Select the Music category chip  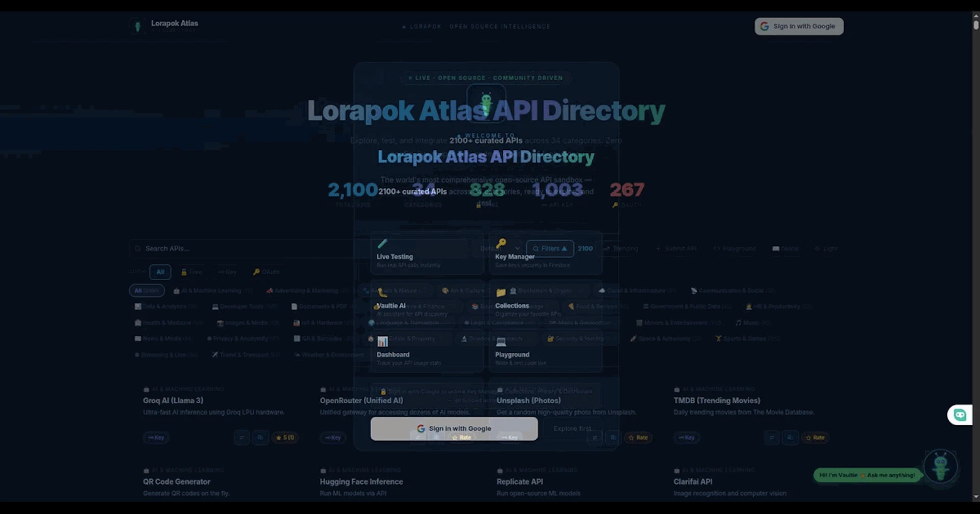[x=753, y=322]
